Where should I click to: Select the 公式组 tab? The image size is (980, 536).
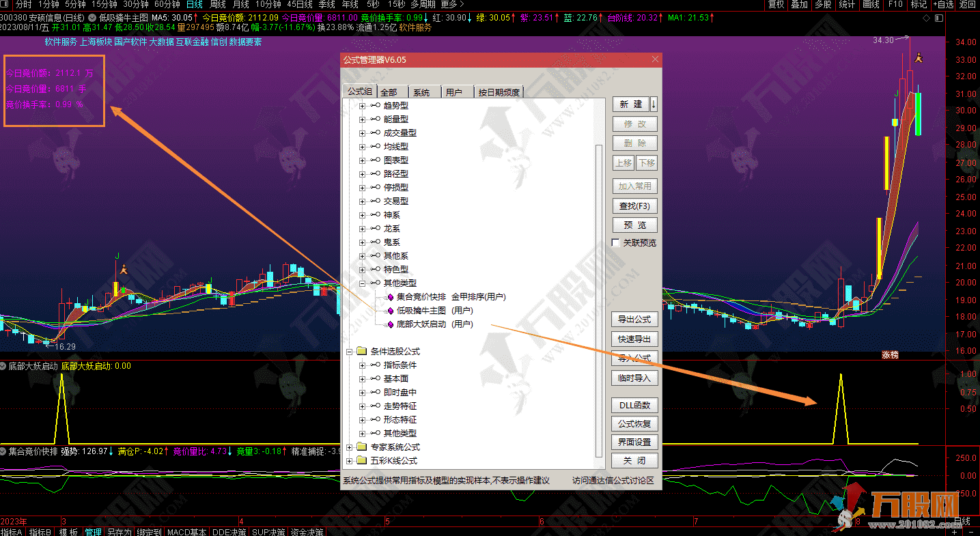360,91
